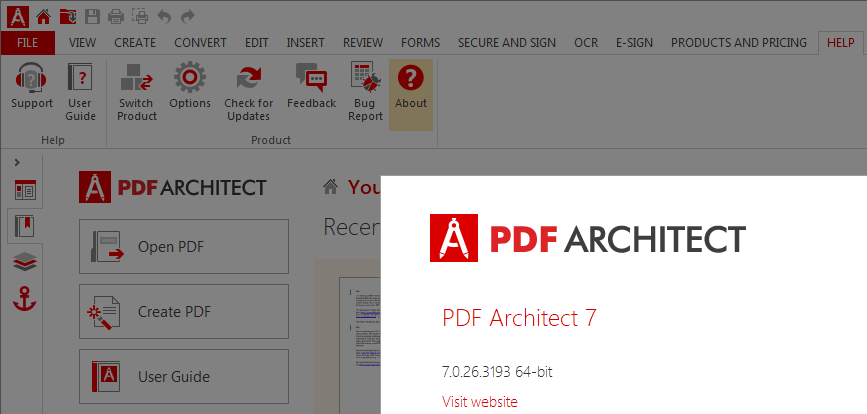Open the FILE menu
This screenshot has width=867, height=414.
pyautogui.click(x=28, y=43)
